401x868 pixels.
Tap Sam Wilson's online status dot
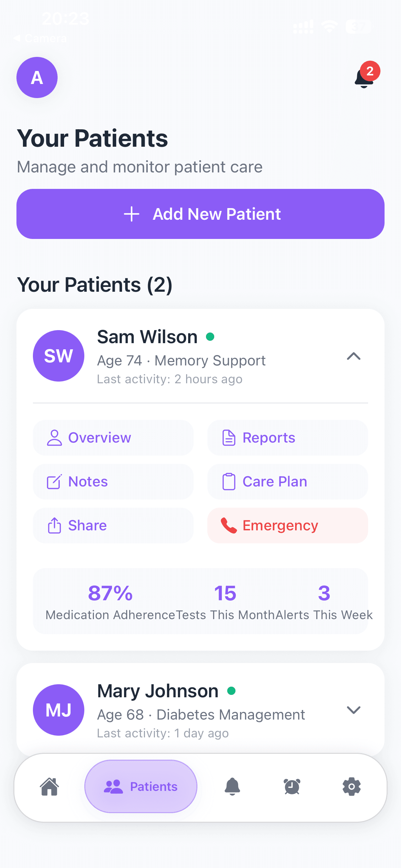[211, 336]
